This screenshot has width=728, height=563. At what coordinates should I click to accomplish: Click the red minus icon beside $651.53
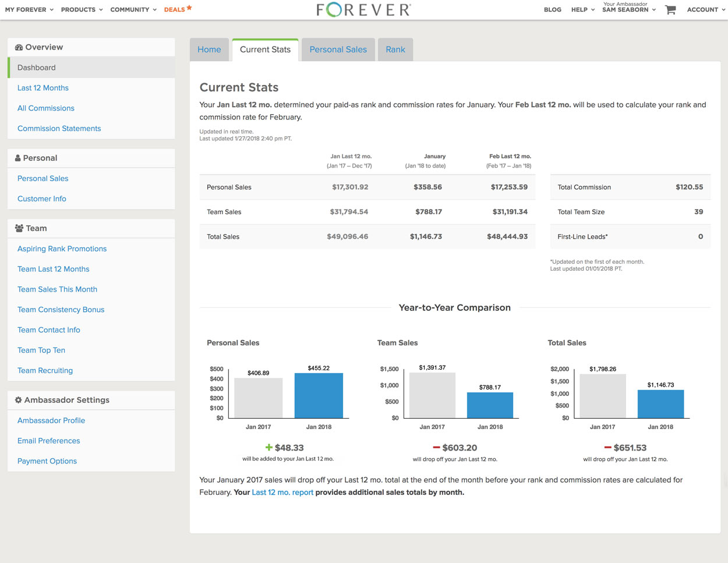click(608, 447)
